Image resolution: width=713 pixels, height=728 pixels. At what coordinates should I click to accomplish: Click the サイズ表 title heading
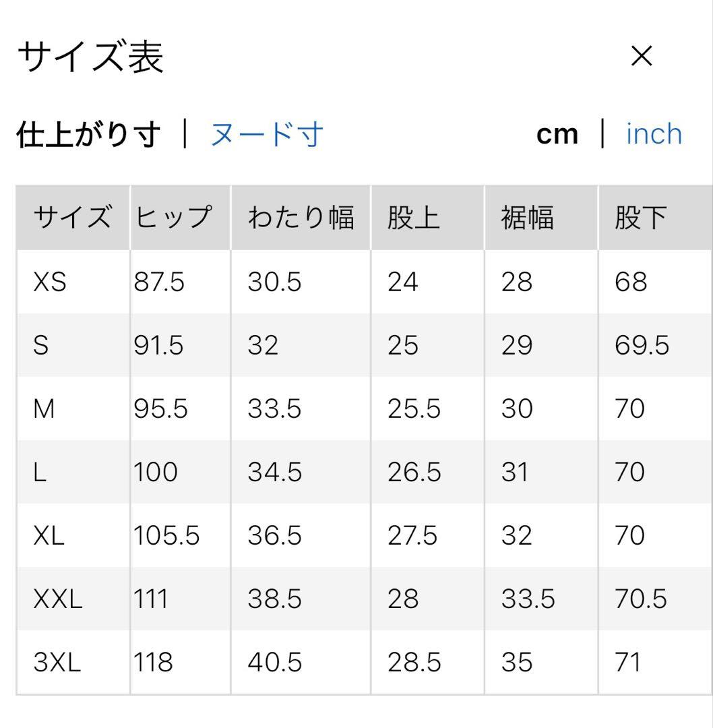[90, 57]
